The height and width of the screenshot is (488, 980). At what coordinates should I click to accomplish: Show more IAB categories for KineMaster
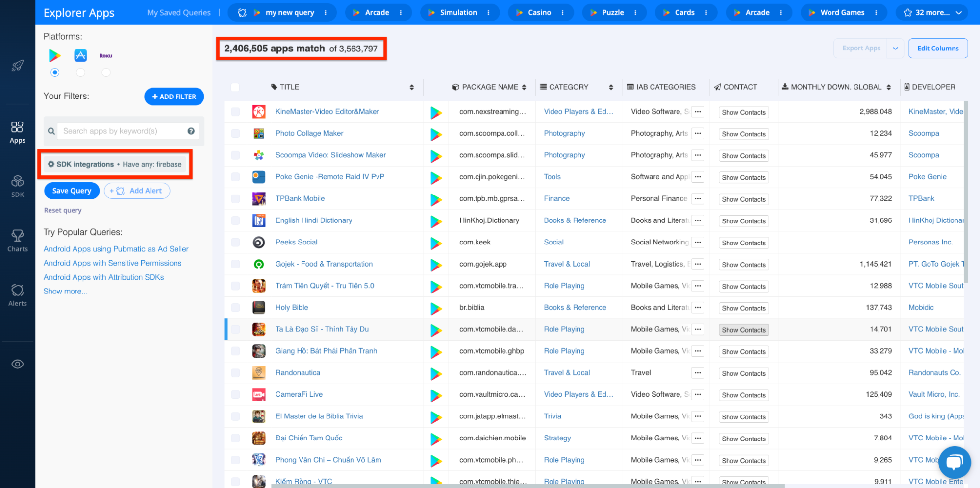(698, 112)
